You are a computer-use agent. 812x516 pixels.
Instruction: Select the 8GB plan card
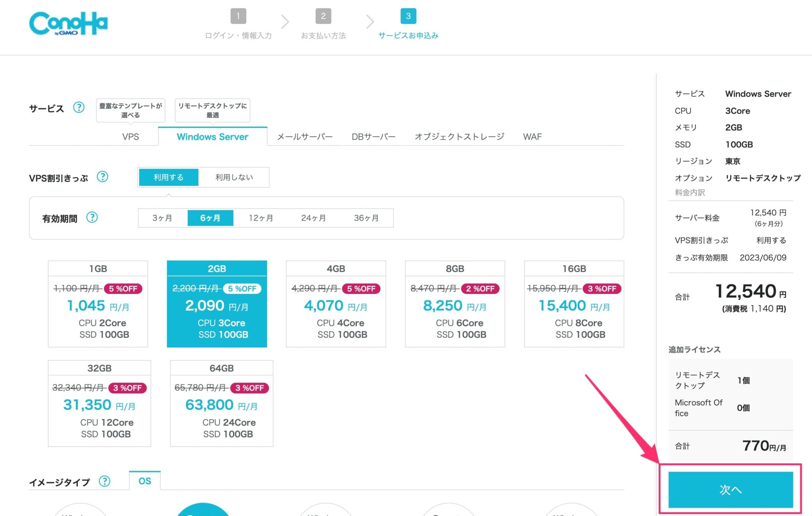click(x=455, y=304)
